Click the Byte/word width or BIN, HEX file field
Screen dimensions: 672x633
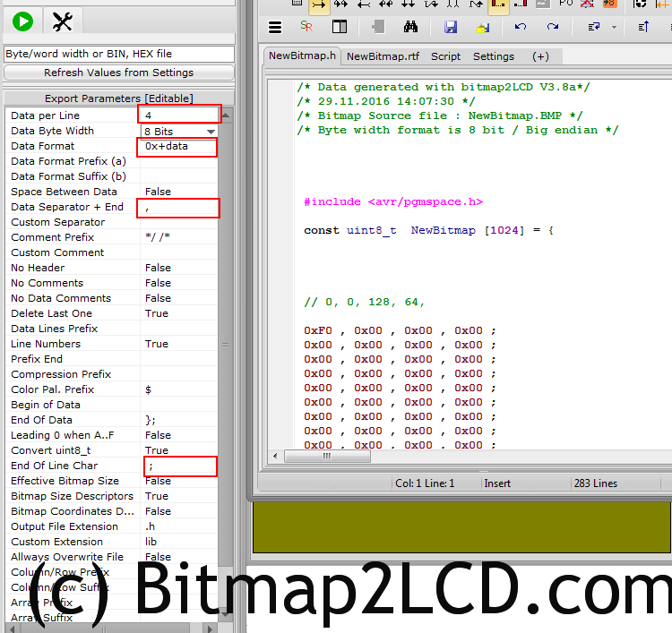(x=118, y=54)
